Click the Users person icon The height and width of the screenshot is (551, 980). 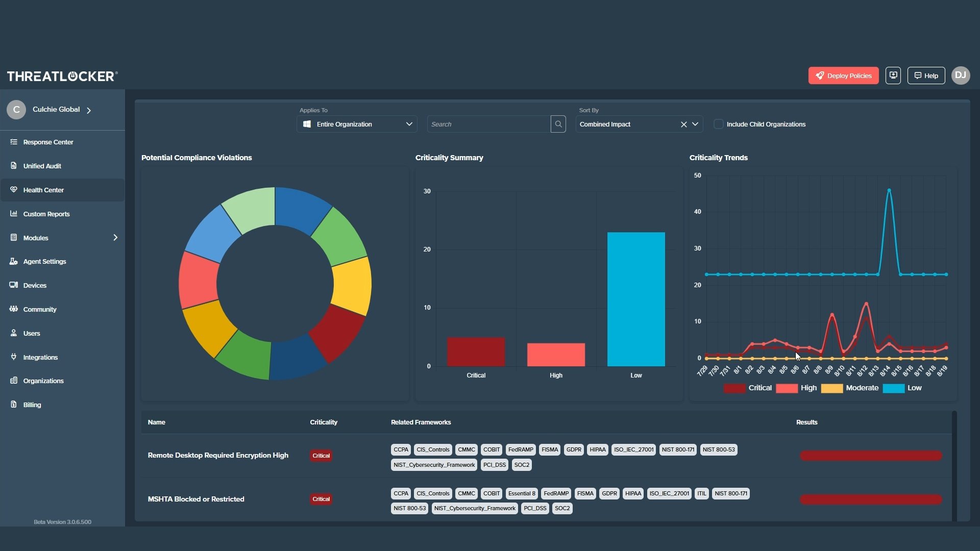click(14, 333)
